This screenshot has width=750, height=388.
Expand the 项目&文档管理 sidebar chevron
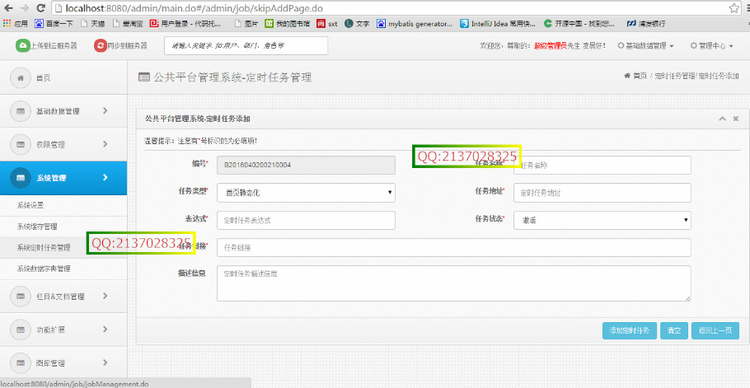(x=105, y=296)
